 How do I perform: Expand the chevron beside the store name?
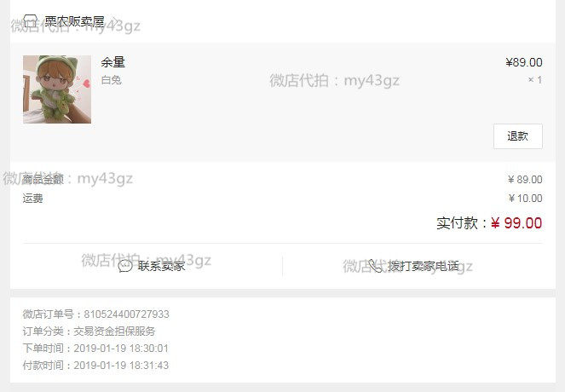pos(114,21)
